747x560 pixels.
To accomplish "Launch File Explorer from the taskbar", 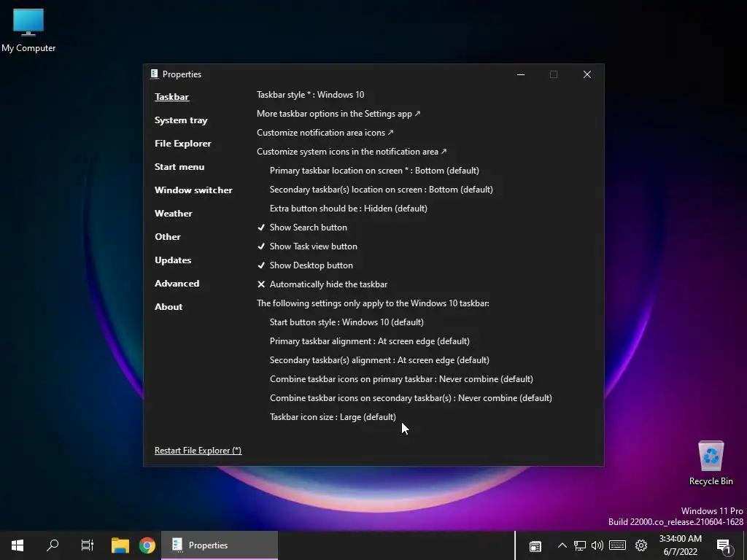I will [x=120, y=545].
